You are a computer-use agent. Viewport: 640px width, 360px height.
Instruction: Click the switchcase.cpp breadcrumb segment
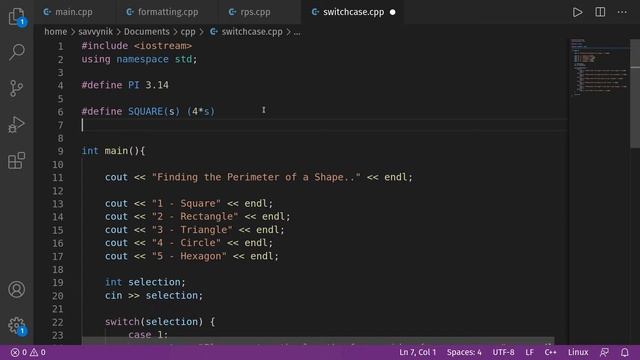tap(252, 32)
